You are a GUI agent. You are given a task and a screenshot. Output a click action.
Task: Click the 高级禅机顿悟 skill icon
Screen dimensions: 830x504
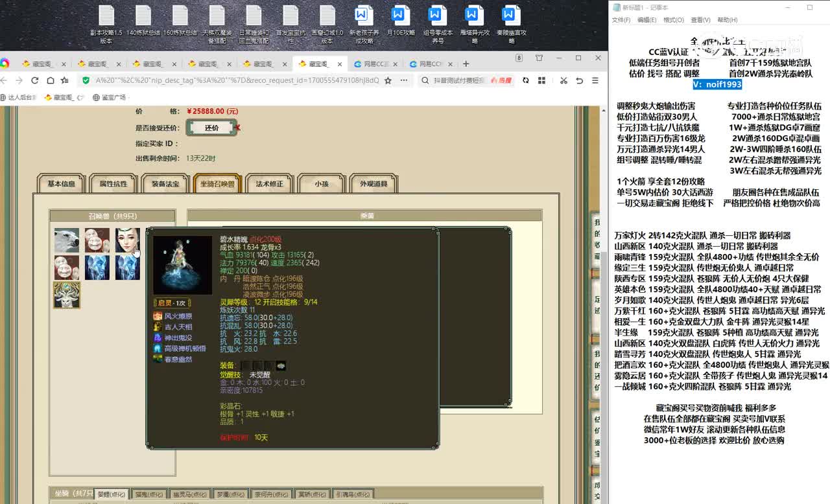[158, 349]
